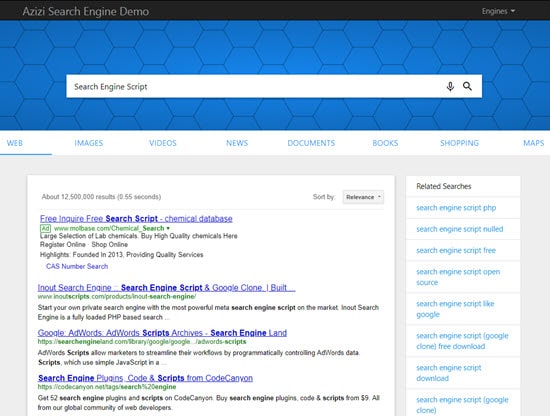Expand the Relevance sort dropdown
Screen dimensions: 550x416
coord(363,197)
